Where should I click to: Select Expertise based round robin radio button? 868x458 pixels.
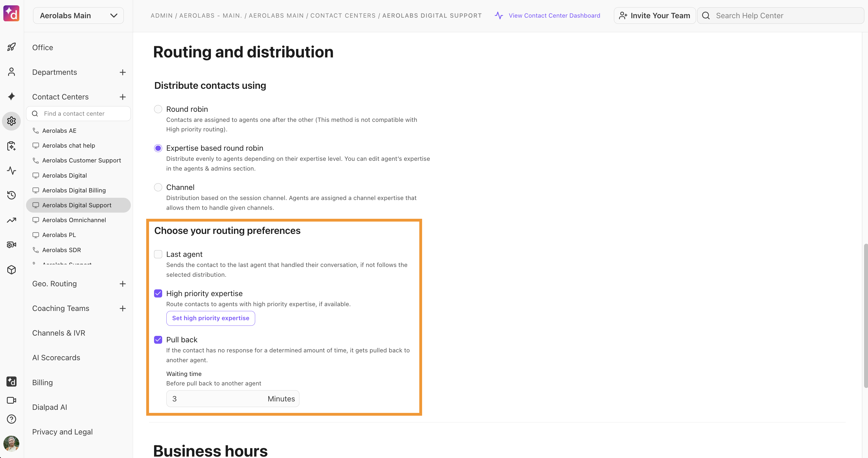[x=158, y=148]
